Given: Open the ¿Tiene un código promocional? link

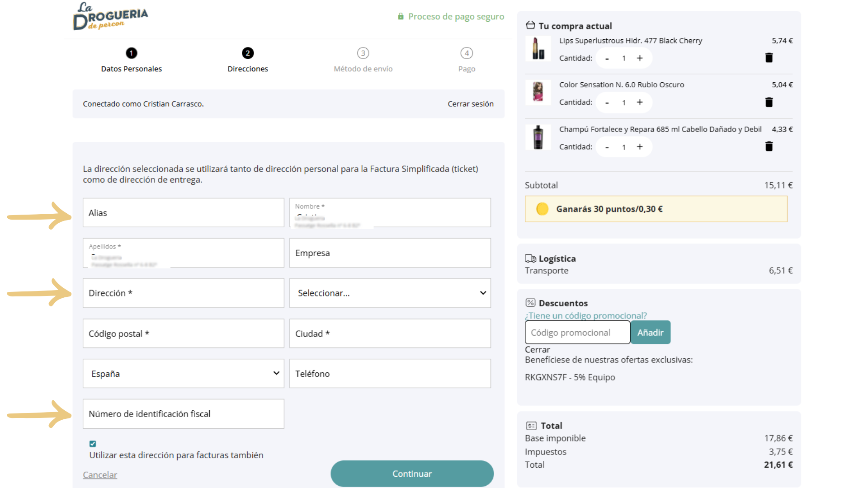Looking at the screenshot, I should tap(585, 315).
